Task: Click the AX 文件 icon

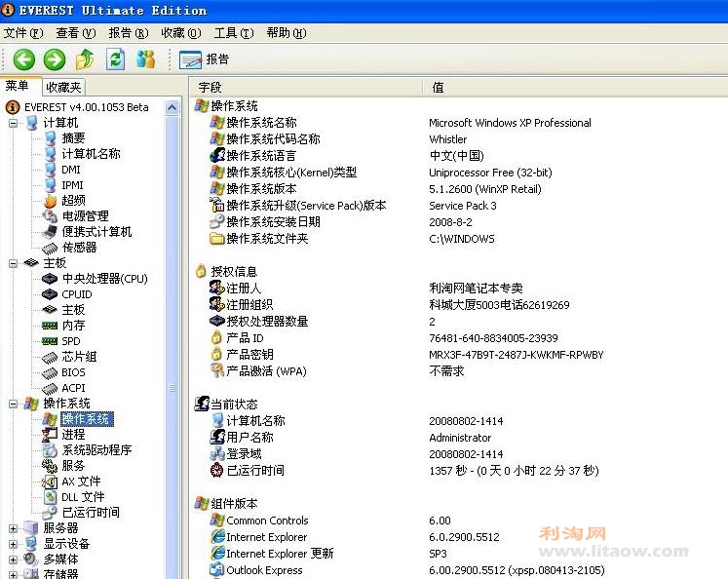Action: pos(50,482)
